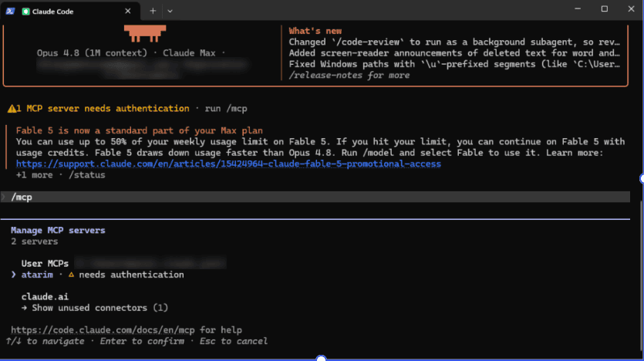Open a new terminal tab
The image size is (644, 361).
153,11
